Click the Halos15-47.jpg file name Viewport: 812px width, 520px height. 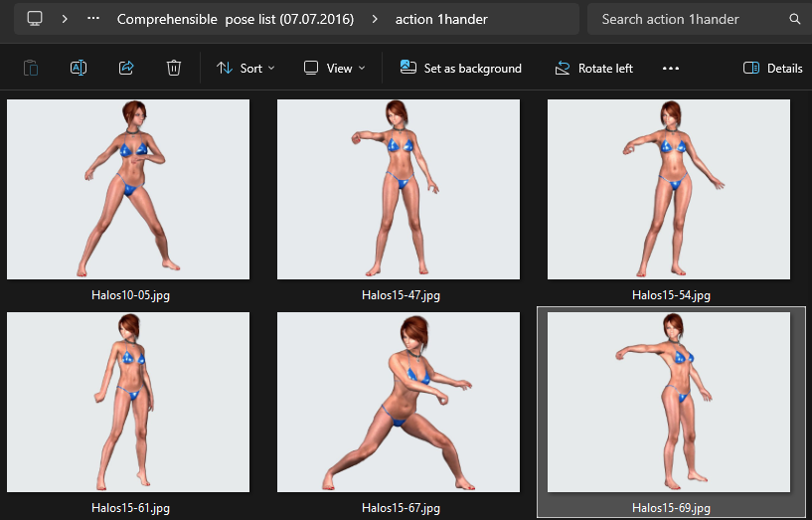click(401, 295)
